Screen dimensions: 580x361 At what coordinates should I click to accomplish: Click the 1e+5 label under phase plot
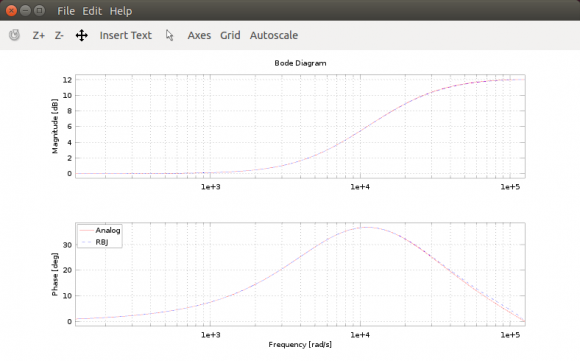tap(510, 335)
